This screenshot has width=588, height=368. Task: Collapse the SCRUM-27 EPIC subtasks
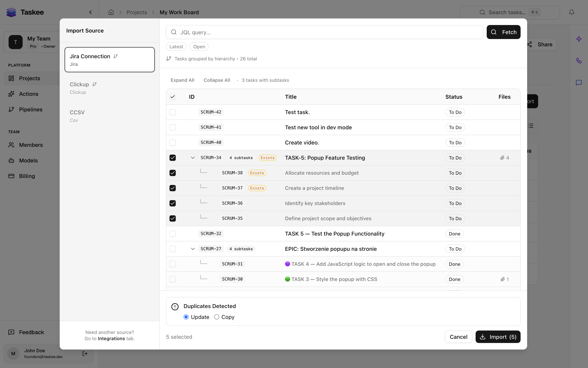point(193,249)
